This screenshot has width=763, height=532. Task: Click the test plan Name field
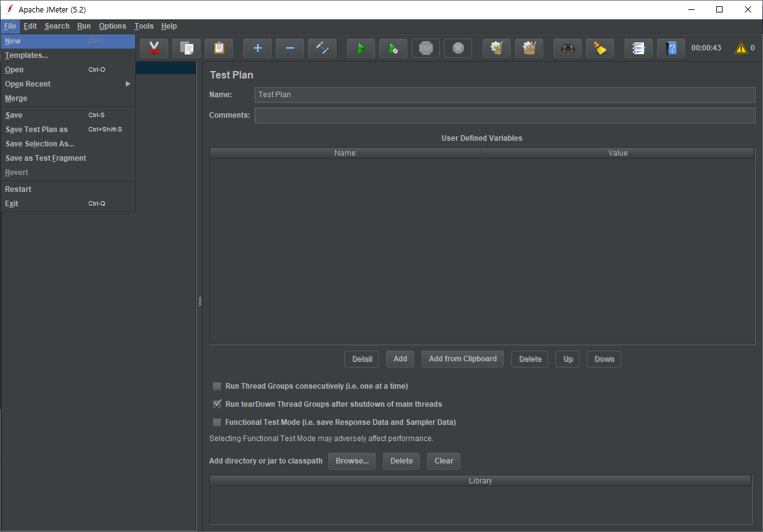pyautogui.click(x=505, y=95)
